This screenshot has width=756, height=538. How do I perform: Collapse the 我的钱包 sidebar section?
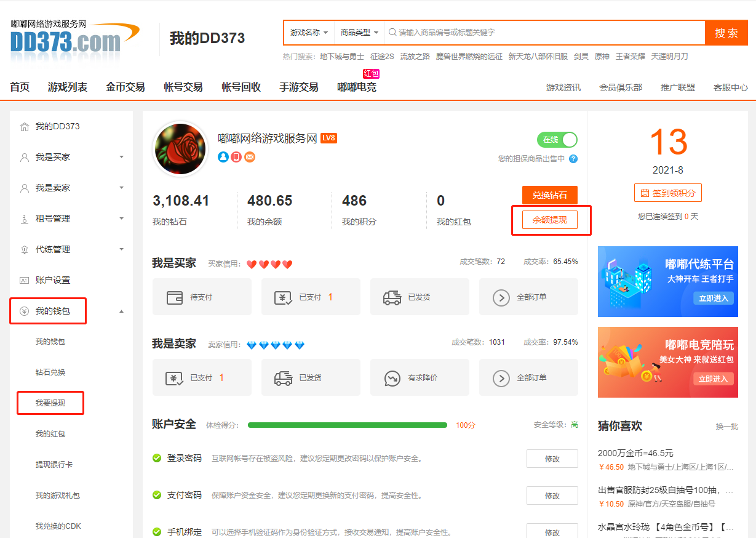coord(50,311)
